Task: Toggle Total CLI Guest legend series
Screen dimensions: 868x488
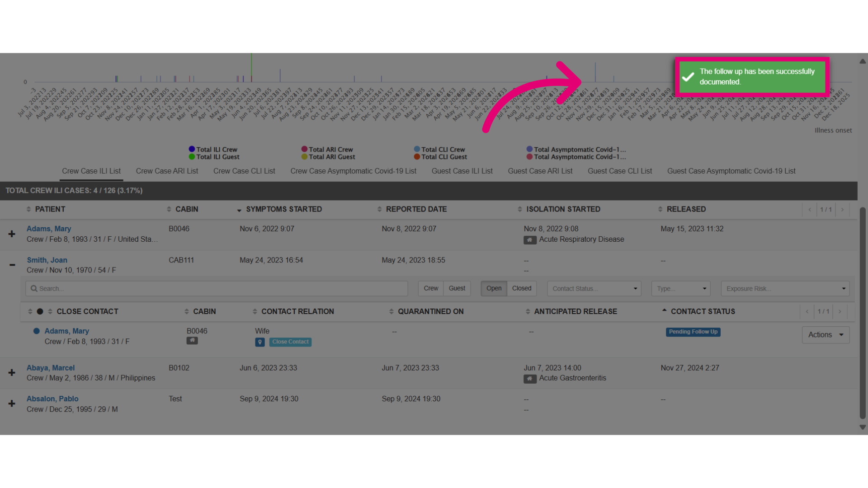Action: coord(440,157)
